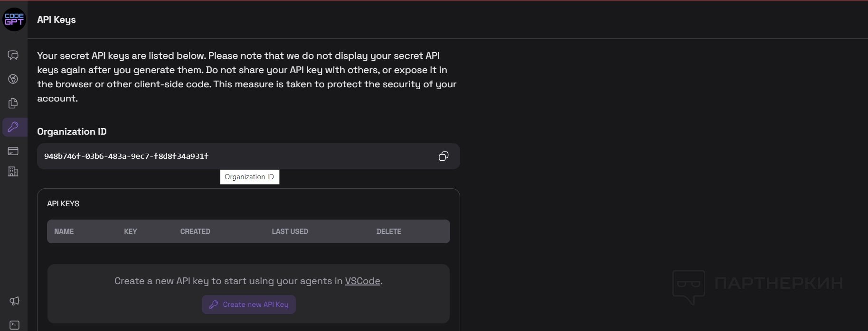Image resolution: width=868 pixels, height=331 pixels.
Task: Open the globe marketplace icon in sidebar
Action: click(x=13, y=79)
